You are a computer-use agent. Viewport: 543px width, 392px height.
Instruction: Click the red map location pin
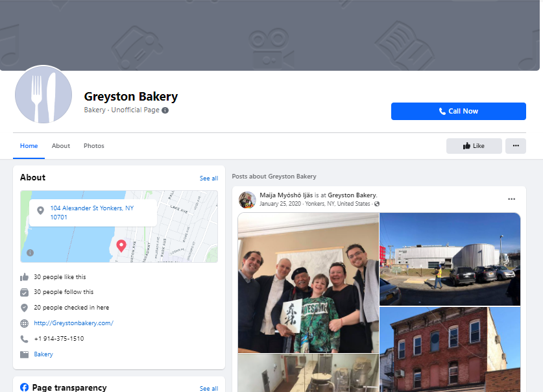coord(121,246)
